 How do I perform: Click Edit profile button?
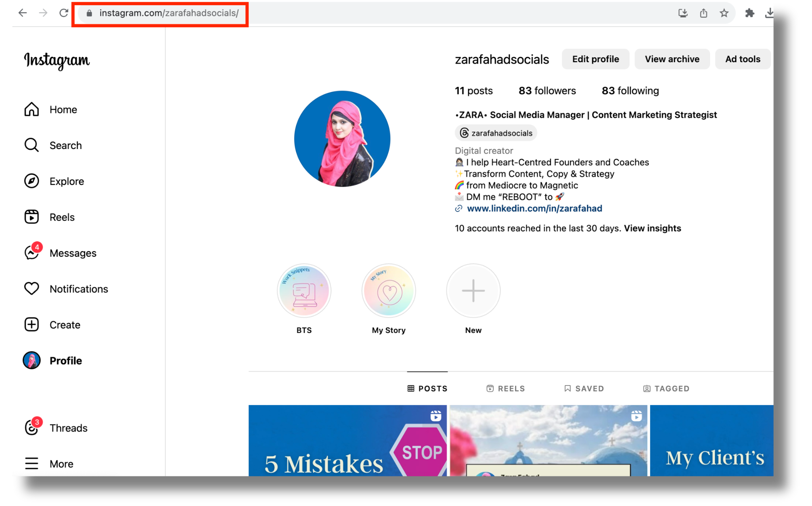[594, 59]
